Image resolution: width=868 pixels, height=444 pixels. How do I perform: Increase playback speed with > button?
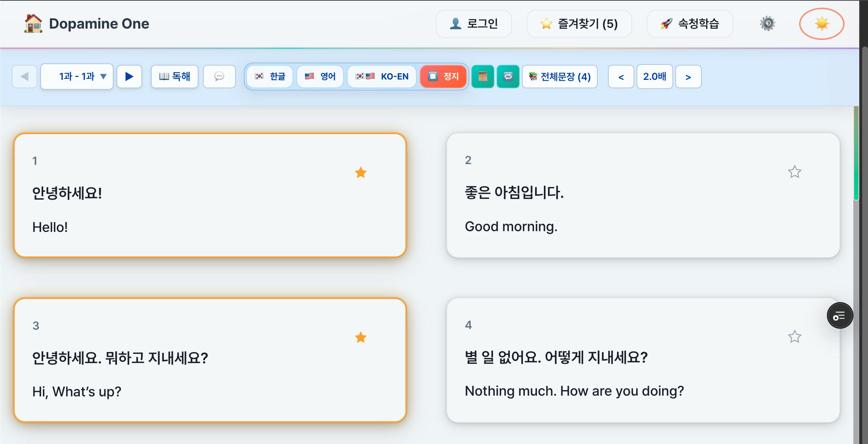[x=689, y=77]
